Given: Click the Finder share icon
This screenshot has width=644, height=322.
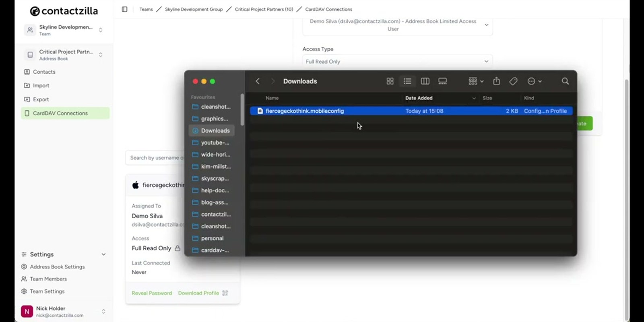Looking at the screenshot, I should tap(497, 81).
